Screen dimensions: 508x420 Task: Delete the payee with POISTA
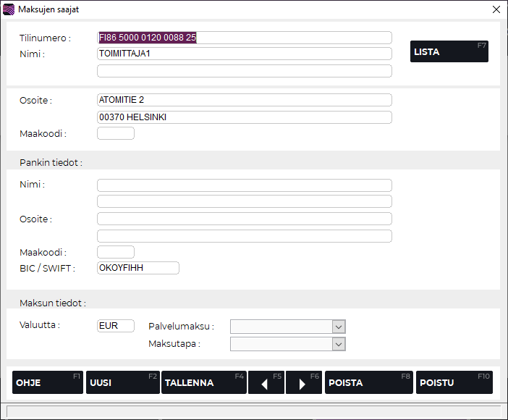[x=368, y=382]
